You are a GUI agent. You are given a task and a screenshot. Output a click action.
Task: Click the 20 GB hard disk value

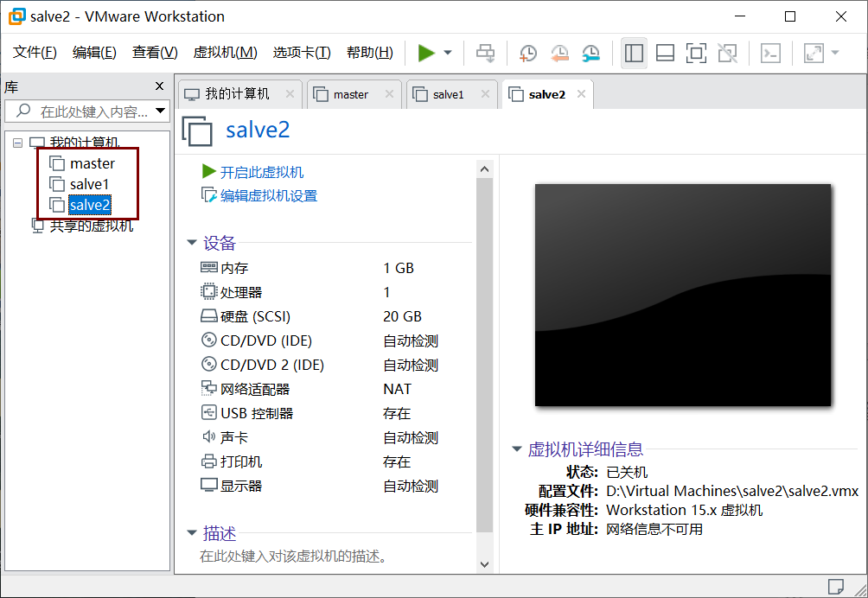click(403, 316)
